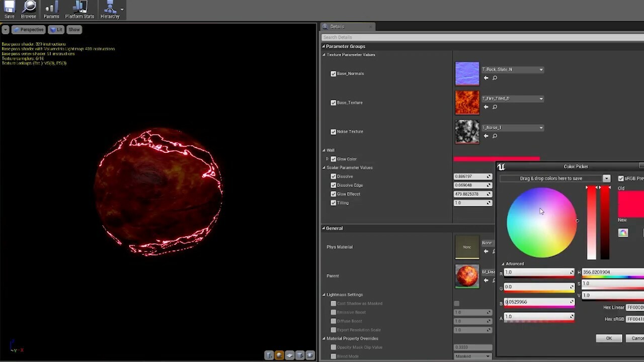Select the cylinder preview shape in the viewport

pos(269,355)
